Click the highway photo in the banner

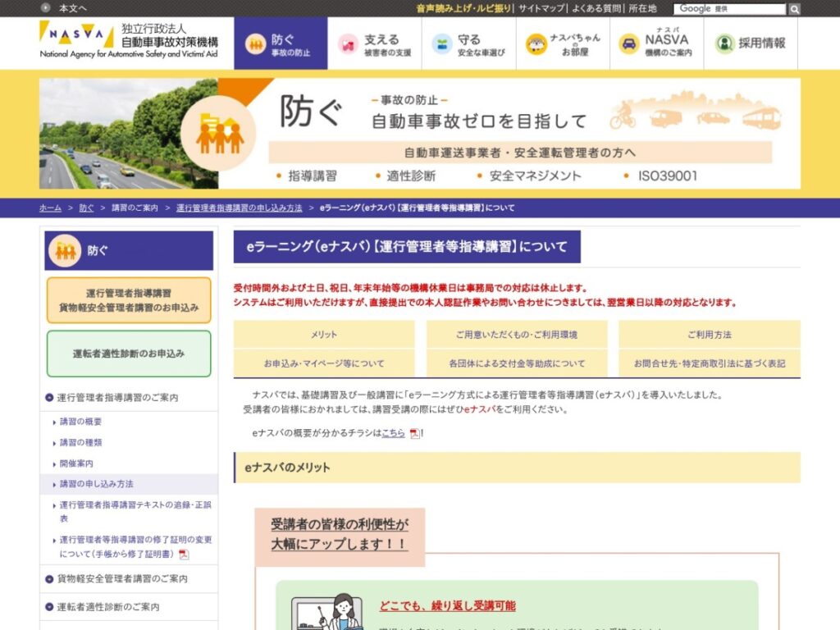point(129,134)
